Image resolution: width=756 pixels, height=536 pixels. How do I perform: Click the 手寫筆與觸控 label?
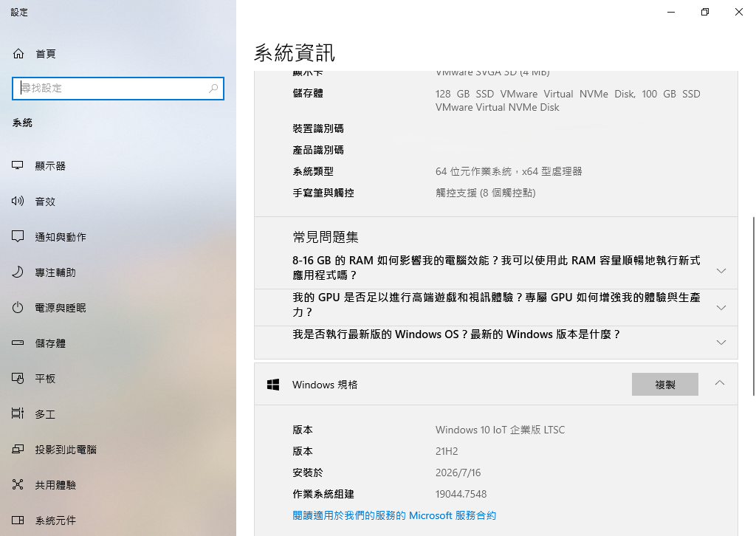click(x=323, y=193)
